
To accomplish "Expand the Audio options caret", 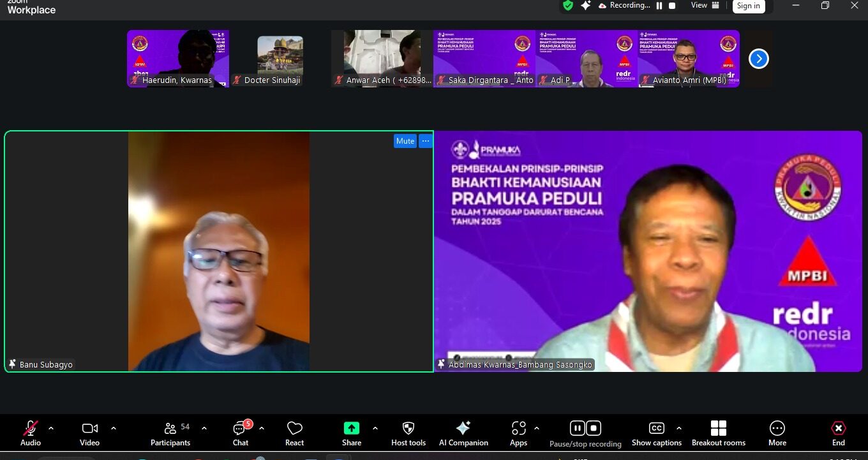I will coord(51,428).
